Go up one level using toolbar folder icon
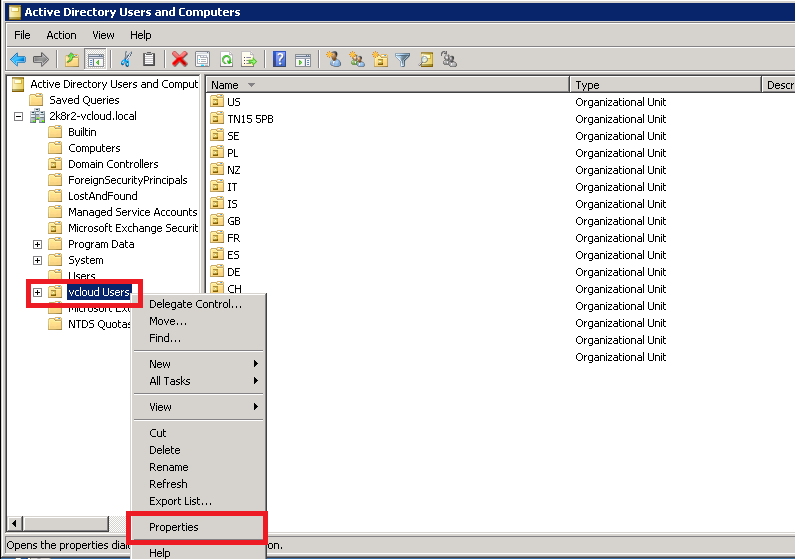Screen dimensions: 795x559 [71, 60]
